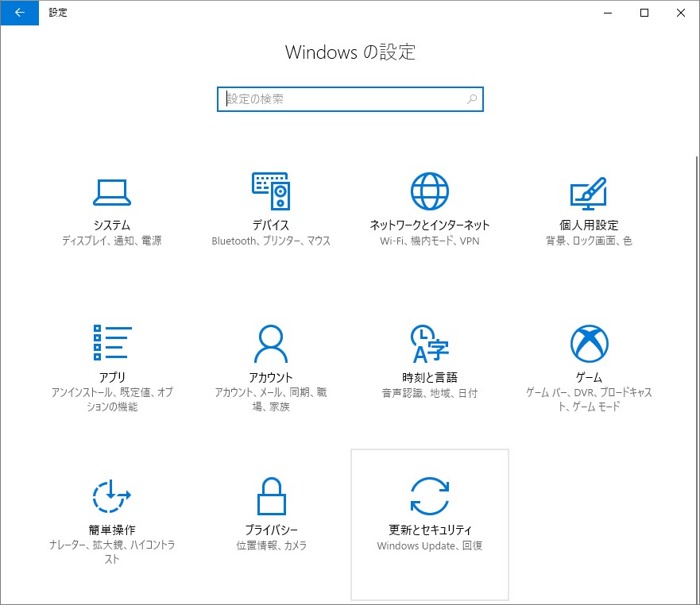Close the 設定 window
The width and height of the screenshot is (700, 605).
click(681, 13)
